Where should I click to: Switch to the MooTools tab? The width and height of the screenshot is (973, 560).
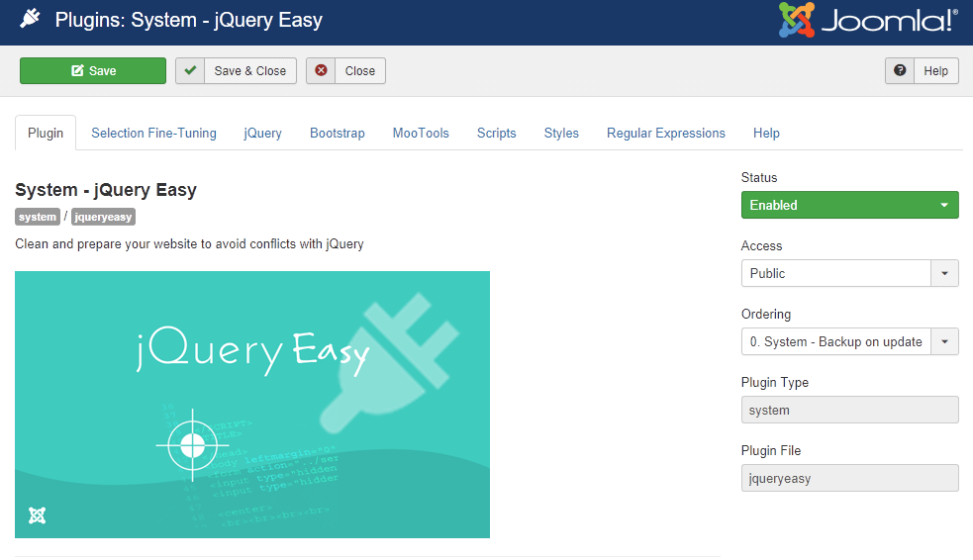(421, 133)
